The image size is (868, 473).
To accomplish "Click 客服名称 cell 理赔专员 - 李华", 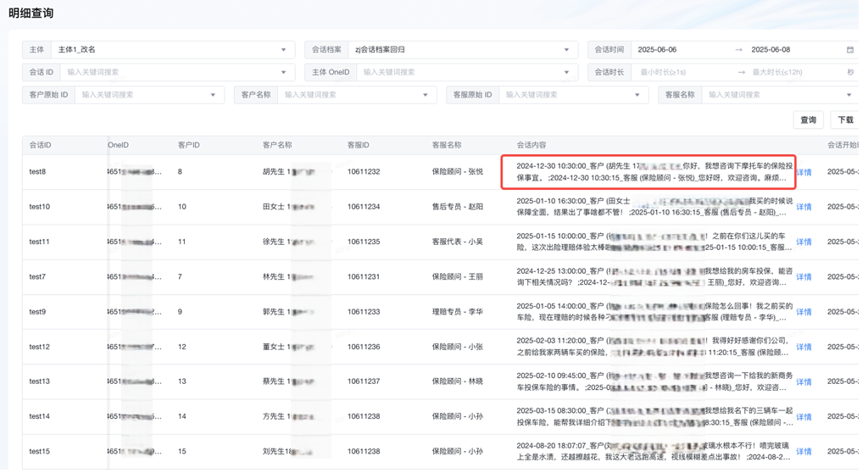I will tap(457, 312).
